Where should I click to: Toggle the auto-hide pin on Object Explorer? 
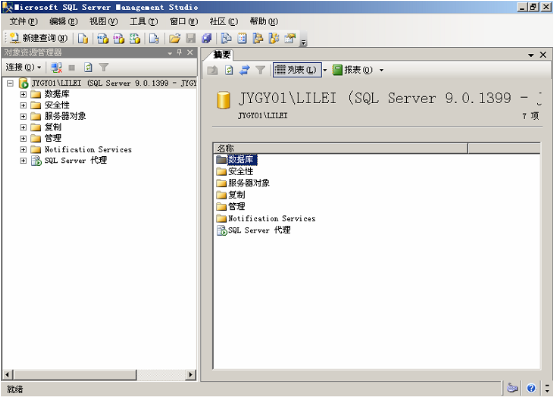coord(179,52)
